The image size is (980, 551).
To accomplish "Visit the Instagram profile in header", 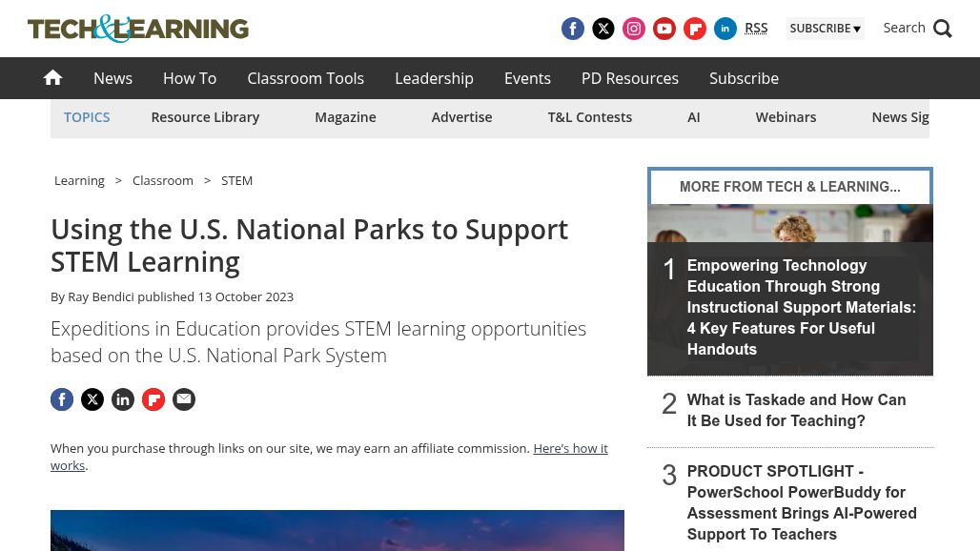I will point(634,29).
